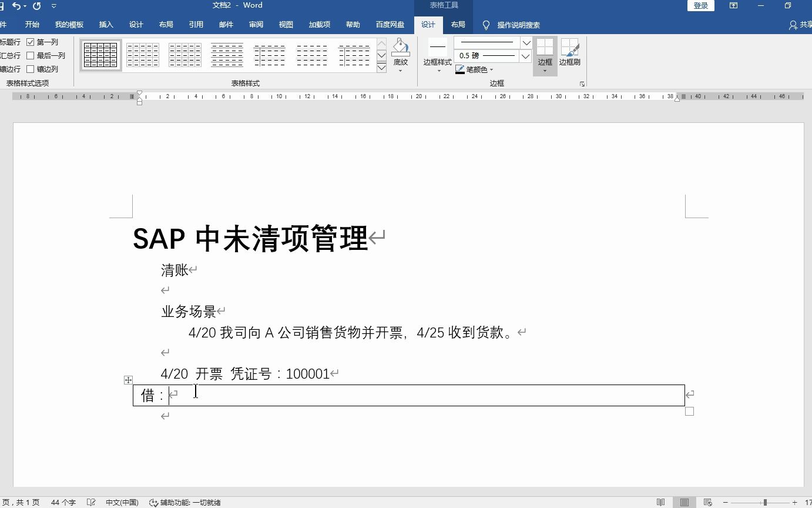The width and height of the screenshot is (812, 508).
Task: Click the 44 个字 word count
Action: (x=63, y=503)
